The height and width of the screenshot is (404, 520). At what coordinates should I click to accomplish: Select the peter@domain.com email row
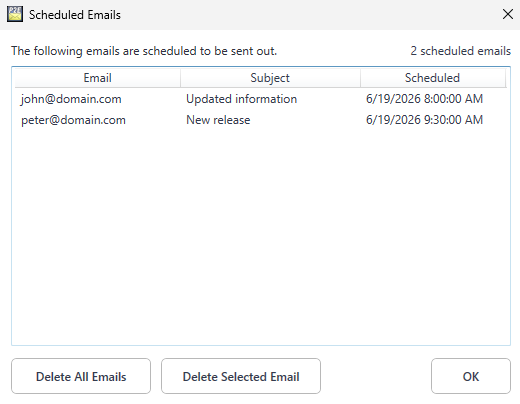pos(260,120)
